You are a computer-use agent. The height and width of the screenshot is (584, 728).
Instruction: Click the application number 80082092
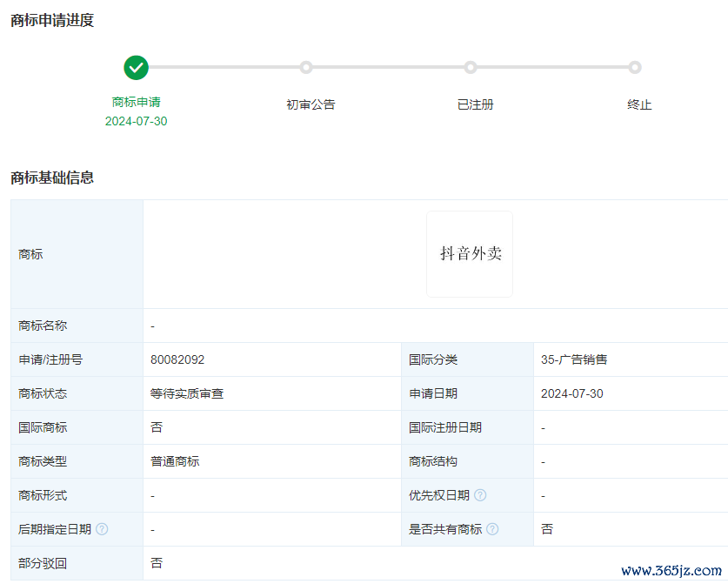(x=177, y=359)
